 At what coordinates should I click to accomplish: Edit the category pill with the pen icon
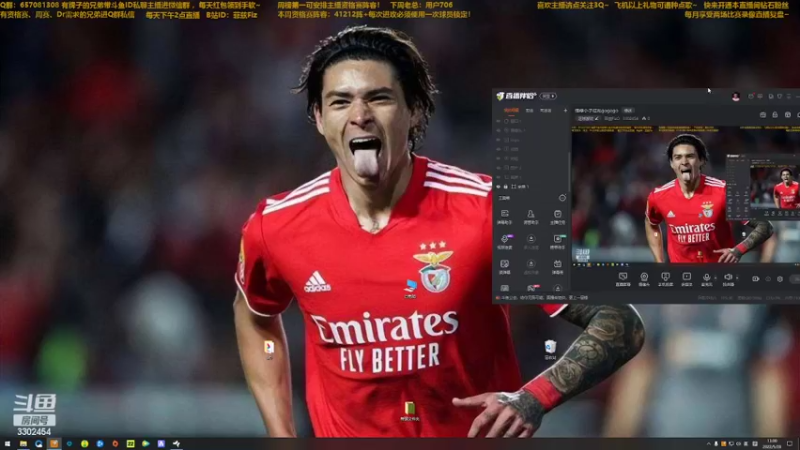point(588,118)
